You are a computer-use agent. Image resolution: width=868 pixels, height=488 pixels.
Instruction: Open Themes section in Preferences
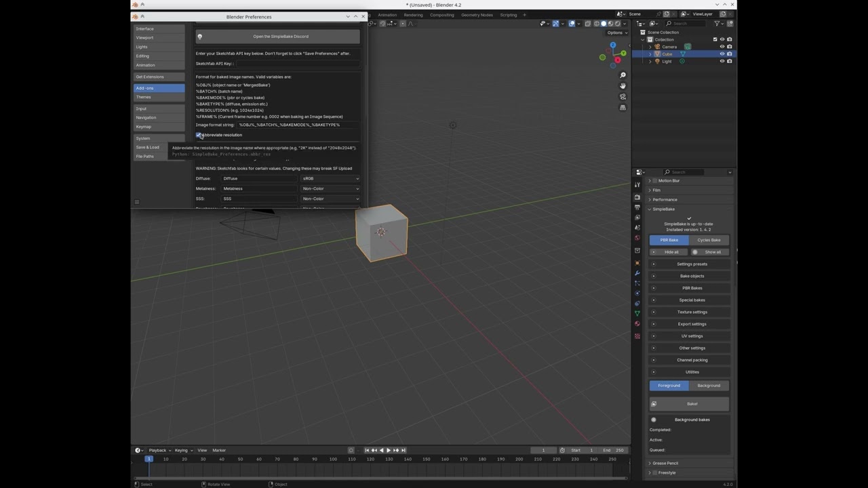point(159,97)
